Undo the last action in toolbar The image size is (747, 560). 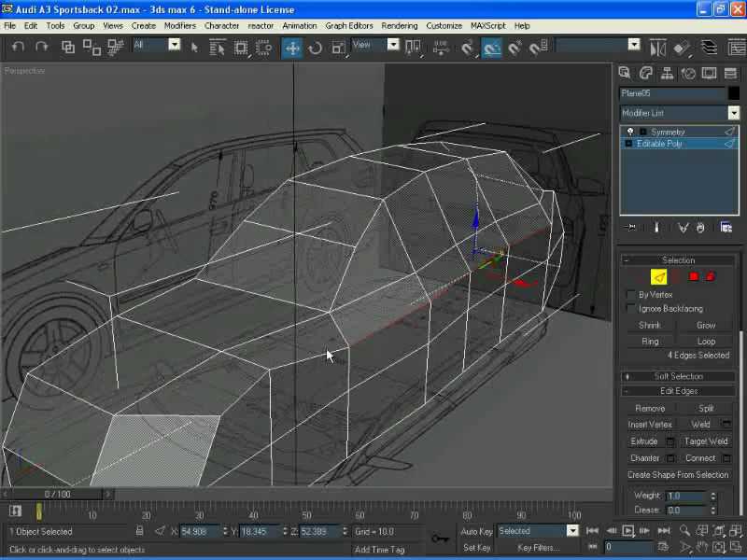coord(18,47)
